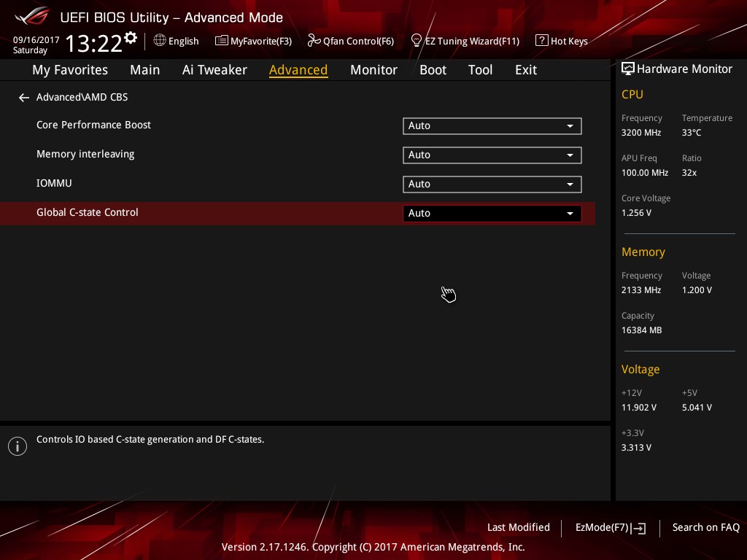Click the Voltage section heading
Image resolution: width=747 pixels, height=560 pixels.
tap(640, 370)
